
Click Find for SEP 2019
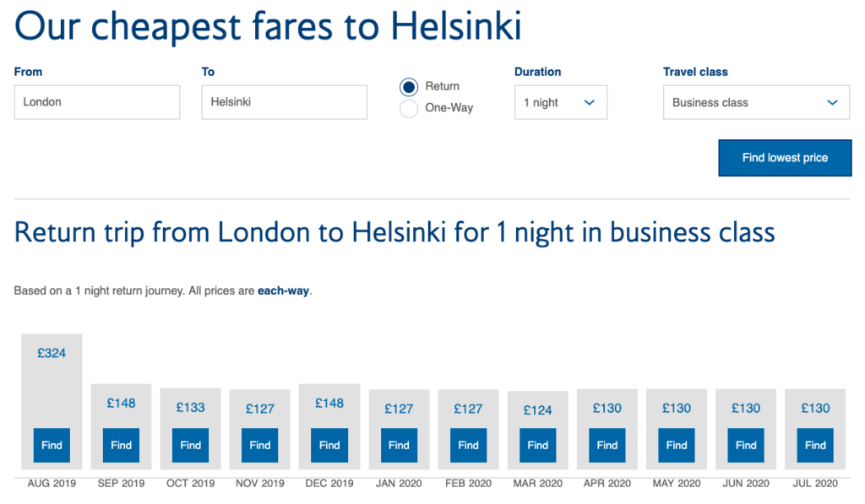tap(121, 445)
